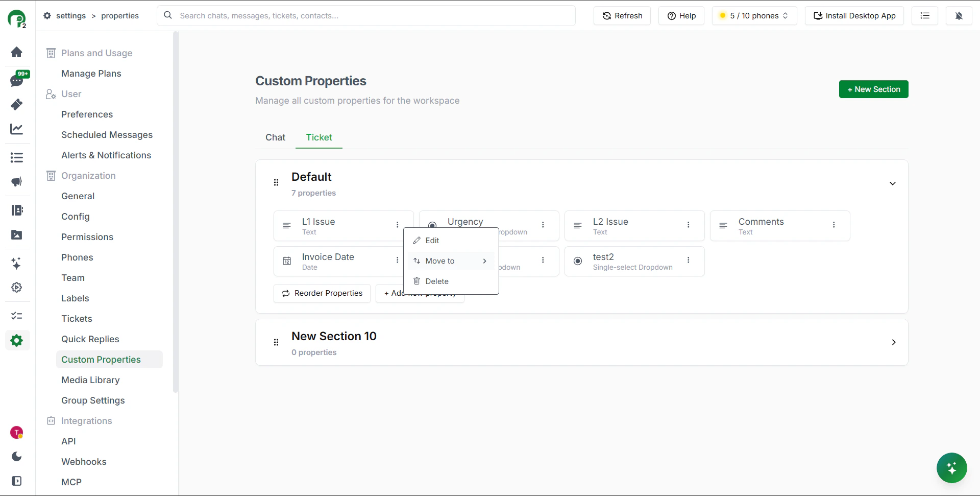980x496 pixels.
Task: Open the 5 / 10 phones dropdown
Action: pyautogui.click(x=754, y=16)
